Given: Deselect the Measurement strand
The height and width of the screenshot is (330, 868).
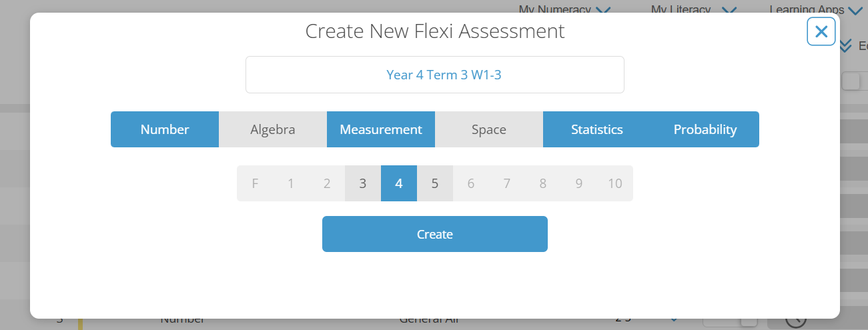Looking at the screenshot, I should click(x=381, y=129).
